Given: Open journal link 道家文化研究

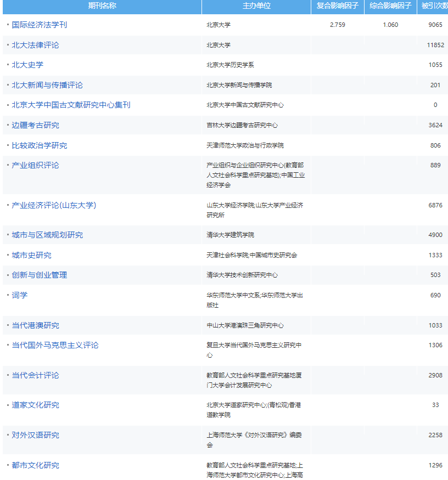Looking at the screenshot, I should click(35, 405).
